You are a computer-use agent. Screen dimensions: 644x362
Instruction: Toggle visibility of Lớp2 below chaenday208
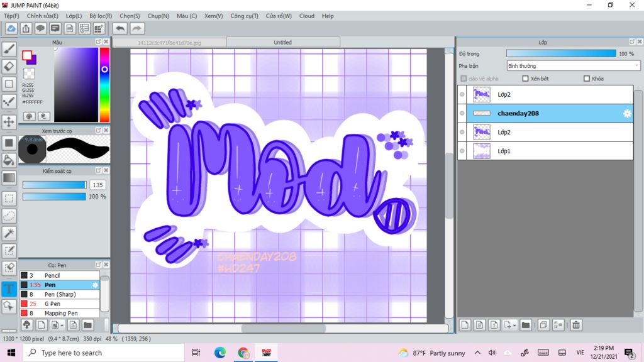462,132
